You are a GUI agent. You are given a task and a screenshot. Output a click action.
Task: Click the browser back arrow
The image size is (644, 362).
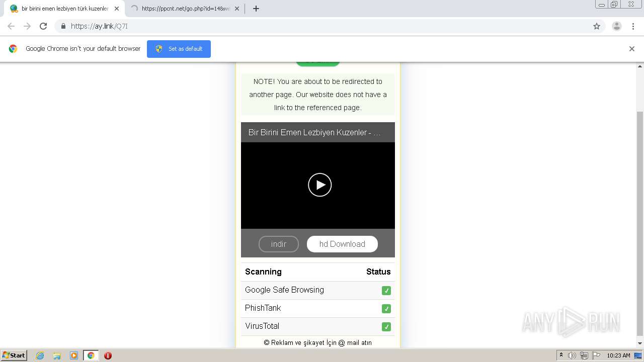11,26
